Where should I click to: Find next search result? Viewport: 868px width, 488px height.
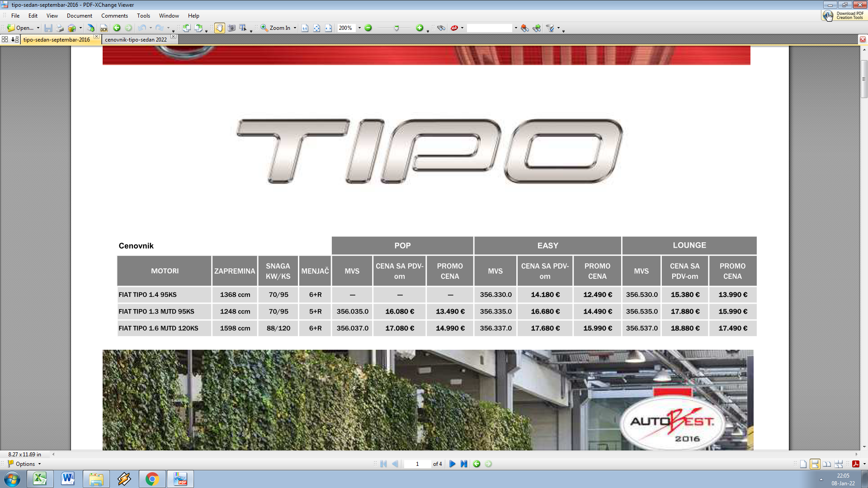(x=537, y=28)
